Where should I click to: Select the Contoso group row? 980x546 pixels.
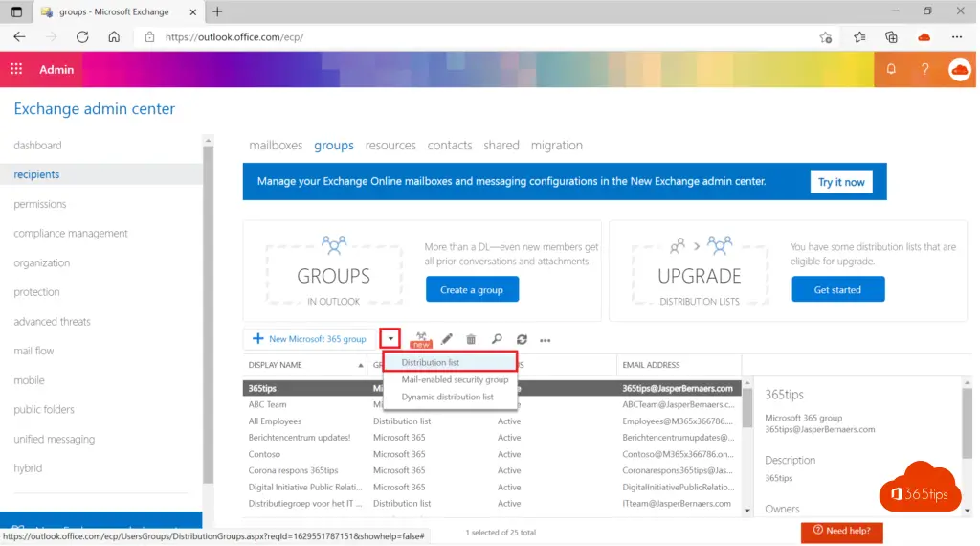[x=494, y=455]
